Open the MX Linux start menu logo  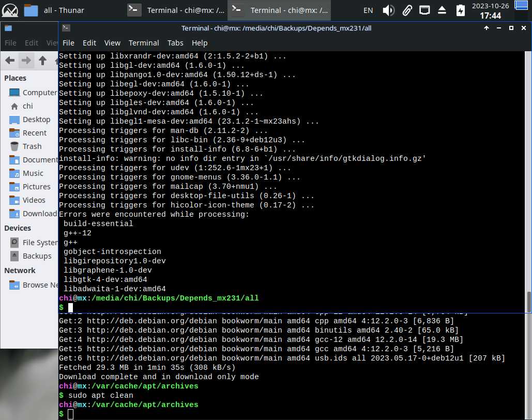[10, 10]
